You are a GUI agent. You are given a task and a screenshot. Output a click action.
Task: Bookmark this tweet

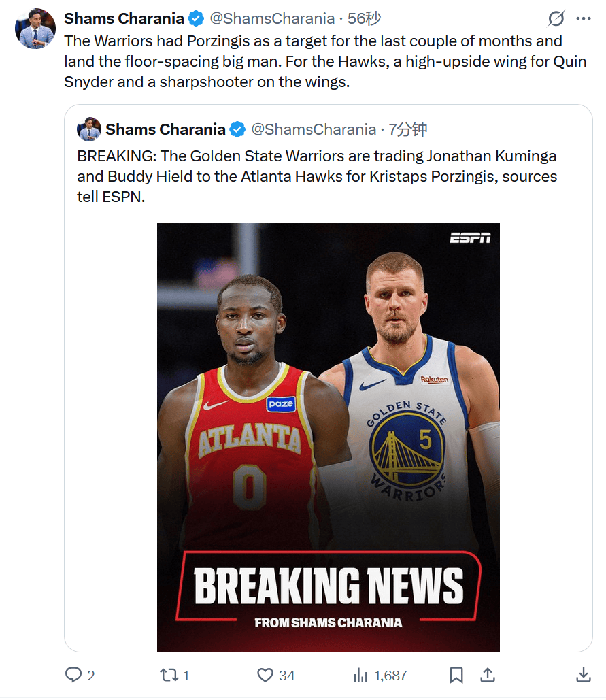coord(456,675)
